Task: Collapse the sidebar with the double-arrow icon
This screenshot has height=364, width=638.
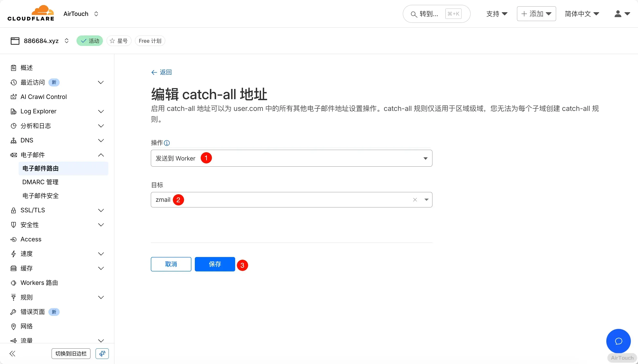Action: click(x=12, y=353)
